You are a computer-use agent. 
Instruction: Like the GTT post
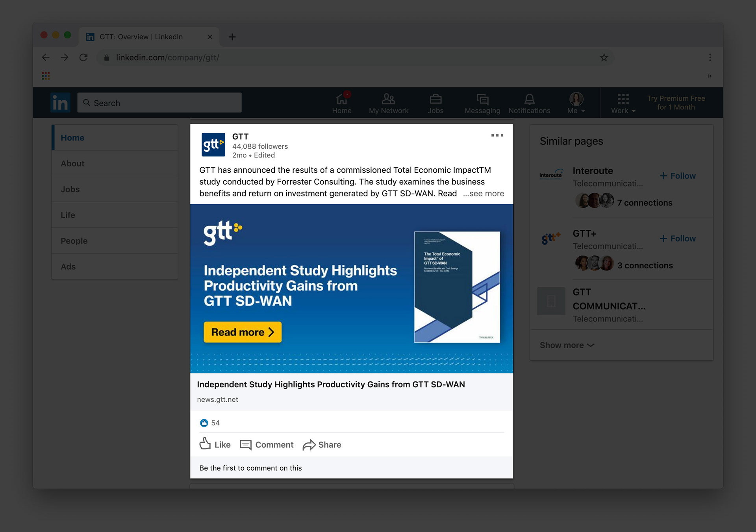coord(215,445)
